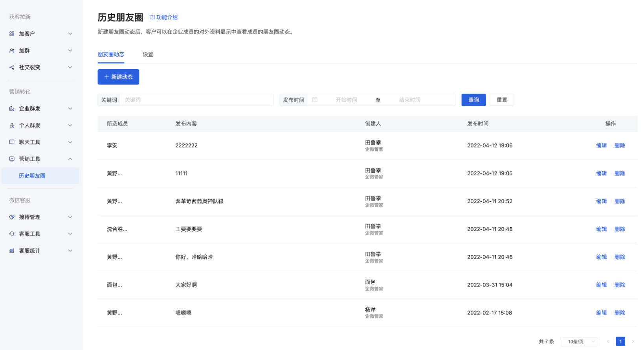The width and height of the screenshot is (644, 350).
Task: Click the 营销工具 sidebar icon
Action: coord(12,159)
